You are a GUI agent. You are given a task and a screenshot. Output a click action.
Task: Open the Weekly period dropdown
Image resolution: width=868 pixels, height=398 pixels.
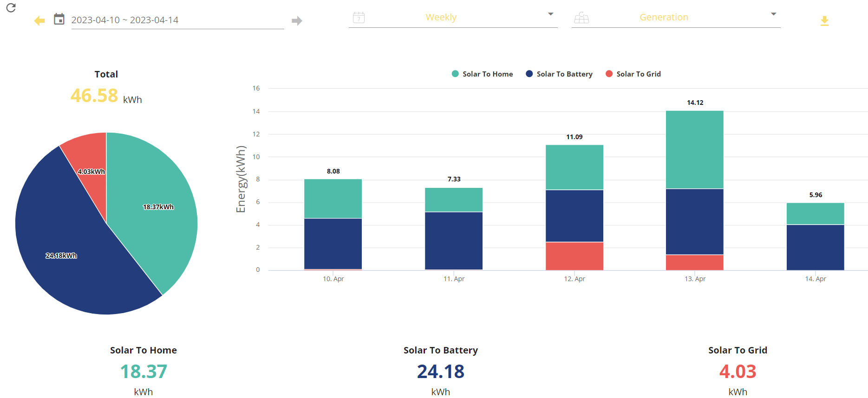(453, 17)
